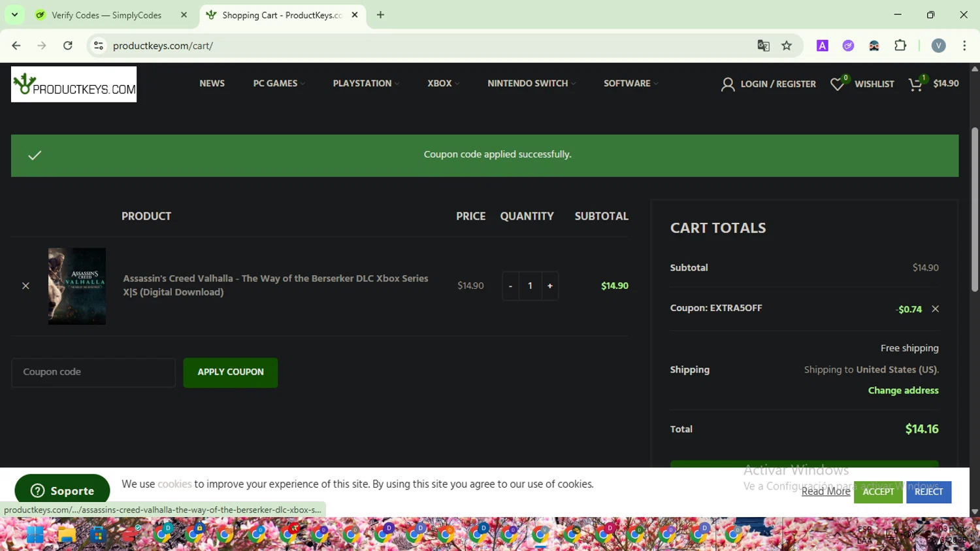The height and width of the screenshot is (551, 980).
Task: Increase quantity with plus button
Action: 550,286
